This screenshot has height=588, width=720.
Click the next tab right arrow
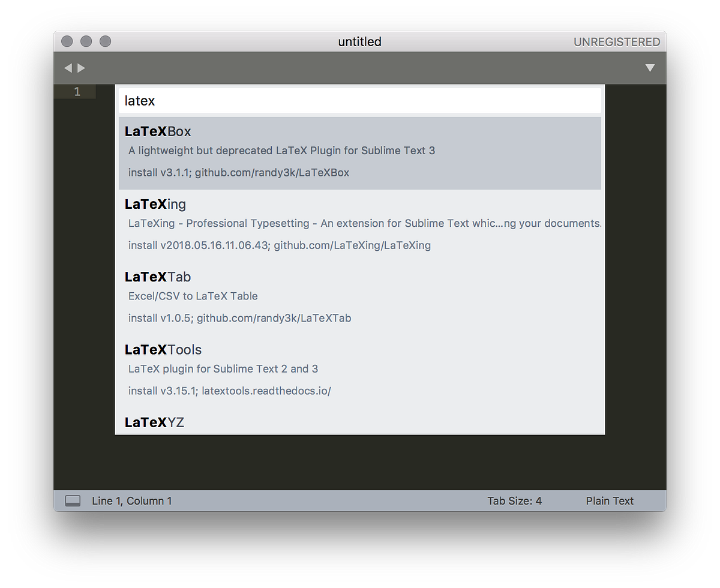coord(82,68)
